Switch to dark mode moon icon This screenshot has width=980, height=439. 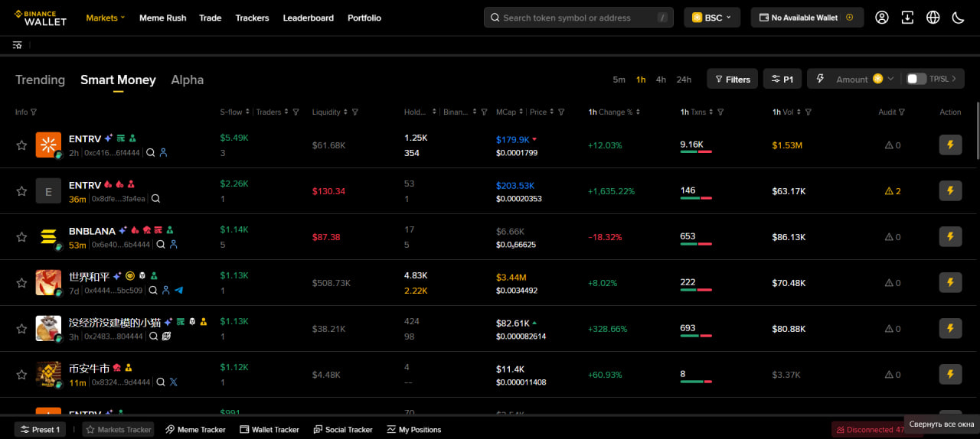point(958,18)
